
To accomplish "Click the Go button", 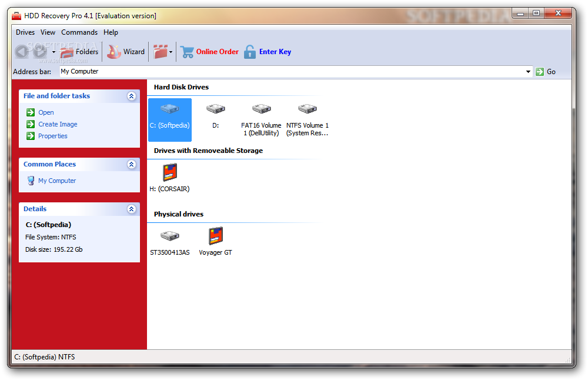I will tap(546, 72).
